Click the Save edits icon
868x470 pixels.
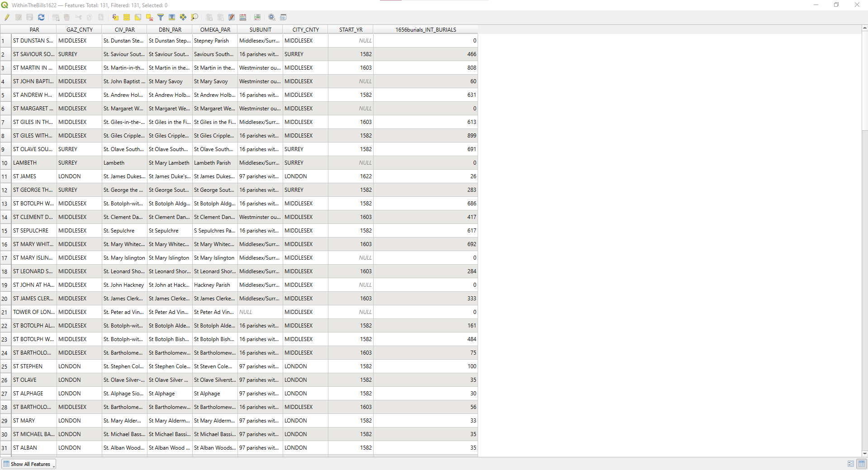click(x=30, y=17)
